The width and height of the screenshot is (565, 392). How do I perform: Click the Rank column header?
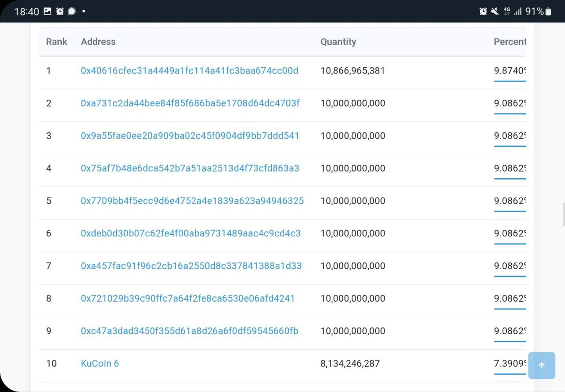[56, 41]
